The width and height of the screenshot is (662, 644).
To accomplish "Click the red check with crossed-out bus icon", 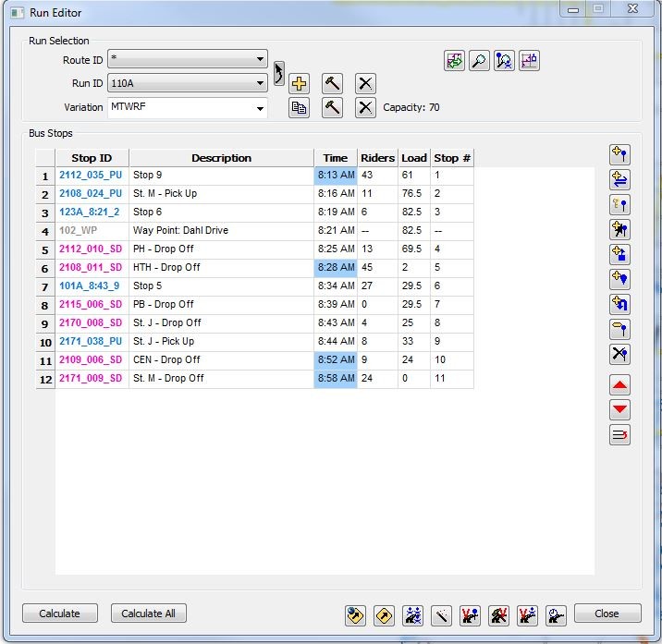I will (x=498, y=615).
